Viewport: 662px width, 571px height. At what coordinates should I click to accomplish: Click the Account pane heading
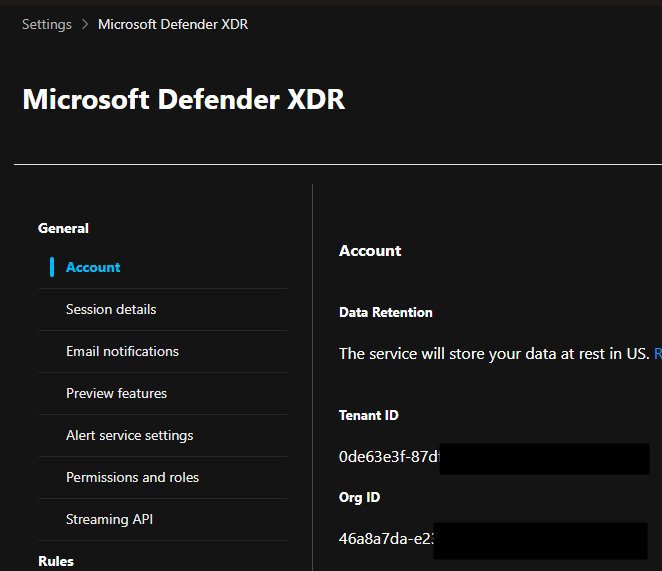[370, 251]
